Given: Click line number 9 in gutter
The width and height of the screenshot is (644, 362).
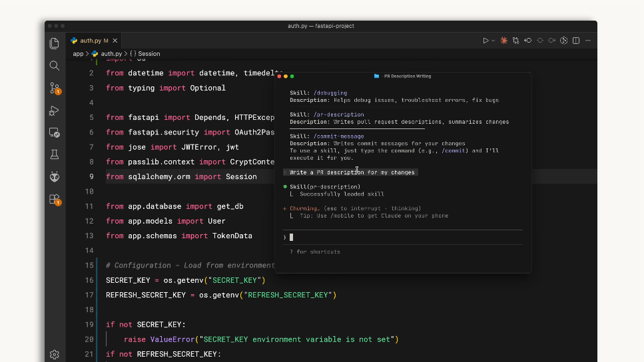Looking at the screenshot, I should click(x=91, y=176).
